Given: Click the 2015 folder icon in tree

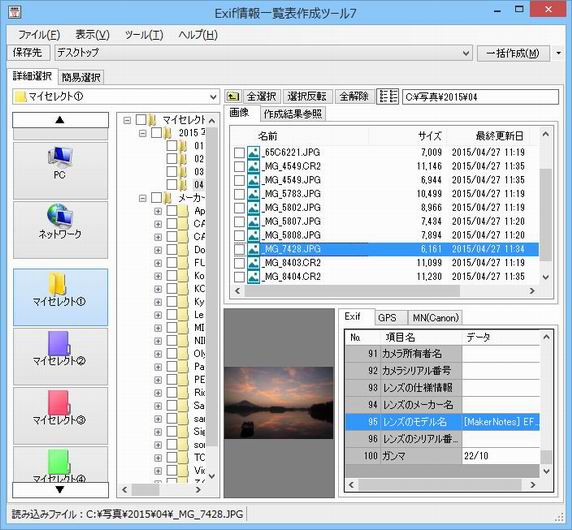Looking at the screenshot, I should (168, 133).
